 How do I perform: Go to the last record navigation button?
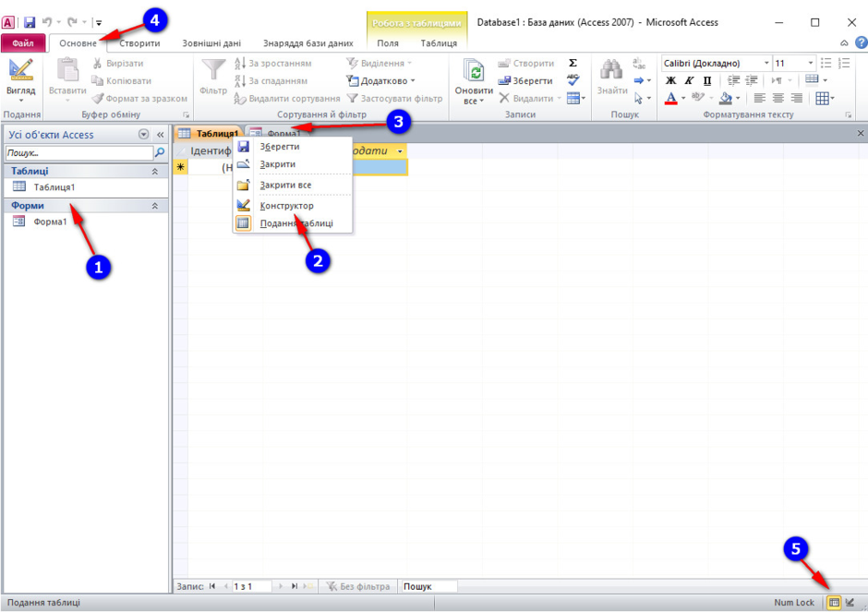point(295,586)
